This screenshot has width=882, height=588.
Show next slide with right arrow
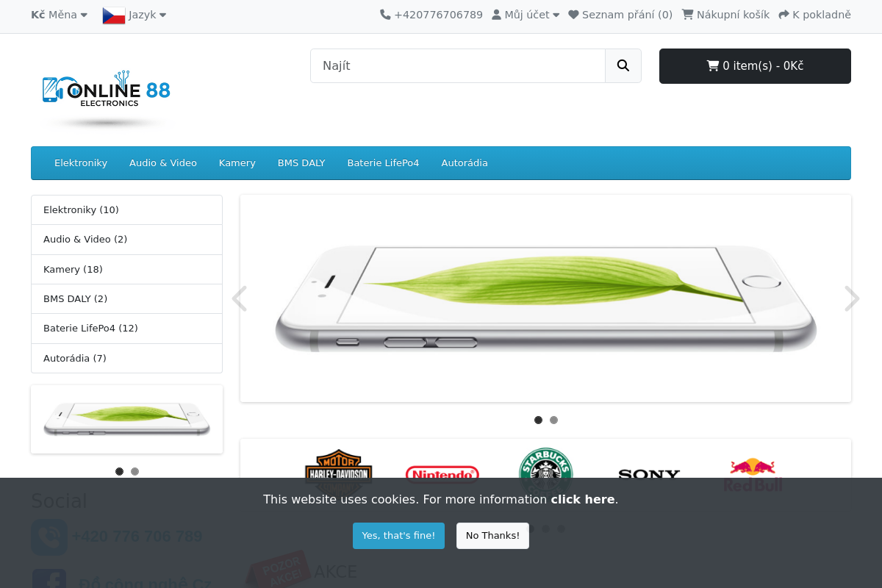[x=851, y=298]
